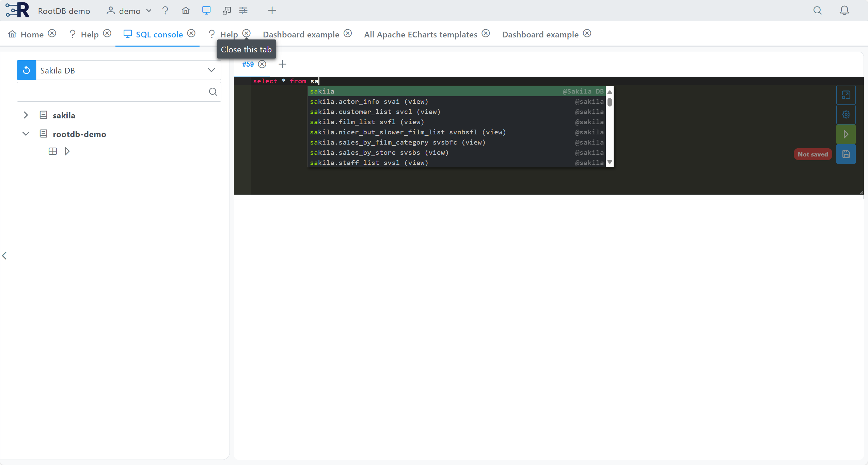Click autocomplete scrollbar down arrow
Screen dimensions: 868x465
coord(610,162)
